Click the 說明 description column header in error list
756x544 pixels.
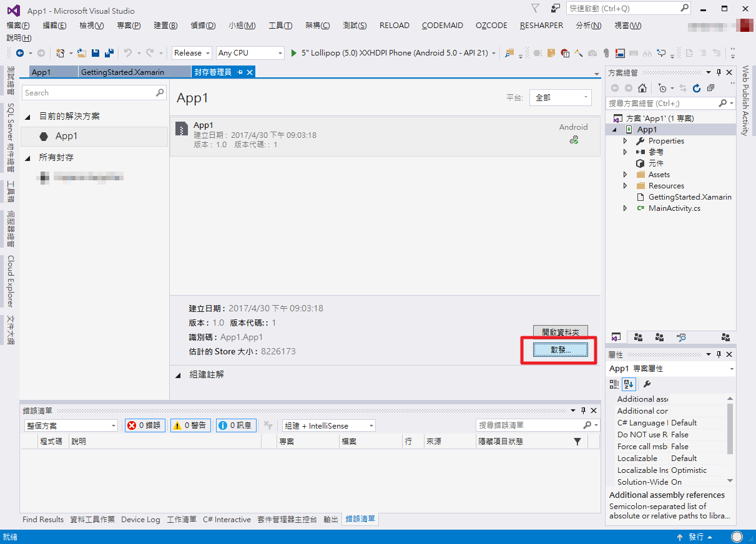(164, 442)
